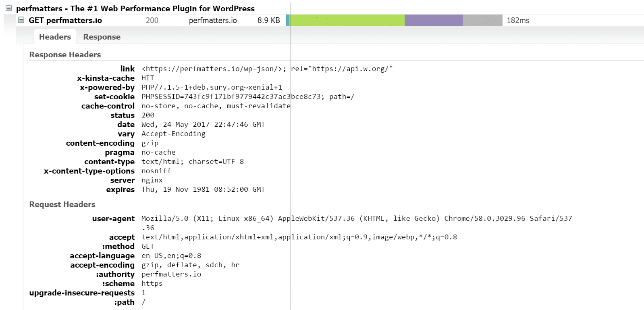Click the green segment of the timing bar

click(347, 20)
